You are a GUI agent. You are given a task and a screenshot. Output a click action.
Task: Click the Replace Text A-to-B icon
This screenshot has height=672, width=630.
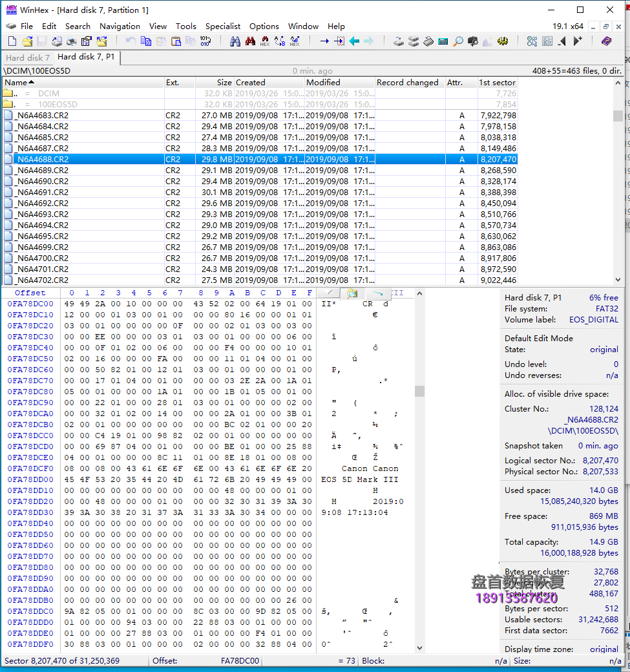280,41
